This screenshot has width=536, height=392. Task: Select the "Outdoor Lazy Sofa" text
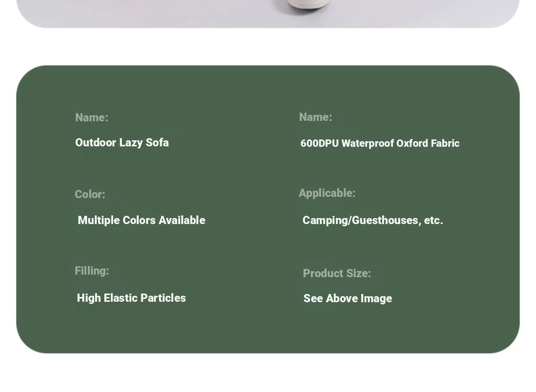(x=122, y=143)
